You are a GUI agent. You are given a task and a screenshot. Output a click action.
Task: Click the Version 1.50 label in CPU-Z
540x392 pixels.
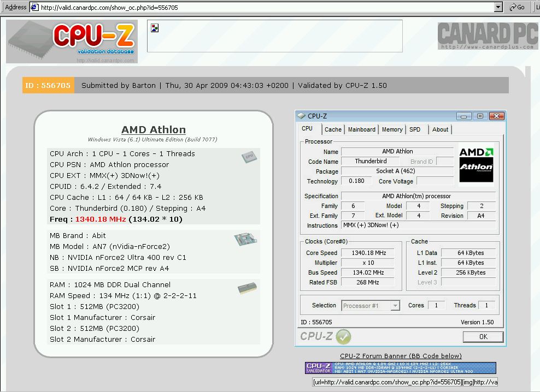click(477, 322)
